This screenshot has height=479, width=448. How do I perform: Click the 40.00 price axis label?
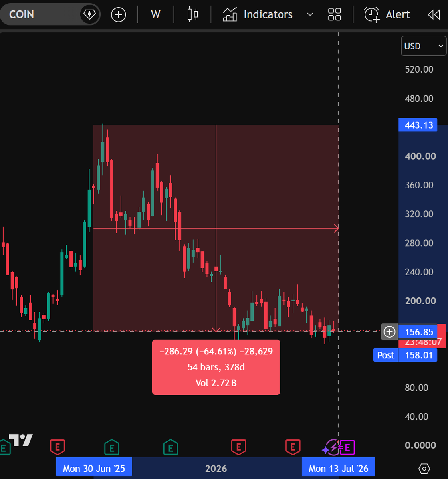416,416
